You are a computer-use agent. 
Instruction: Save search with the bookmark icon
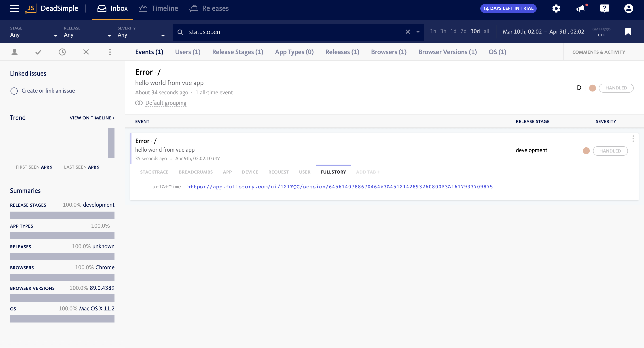pos(628,32)
